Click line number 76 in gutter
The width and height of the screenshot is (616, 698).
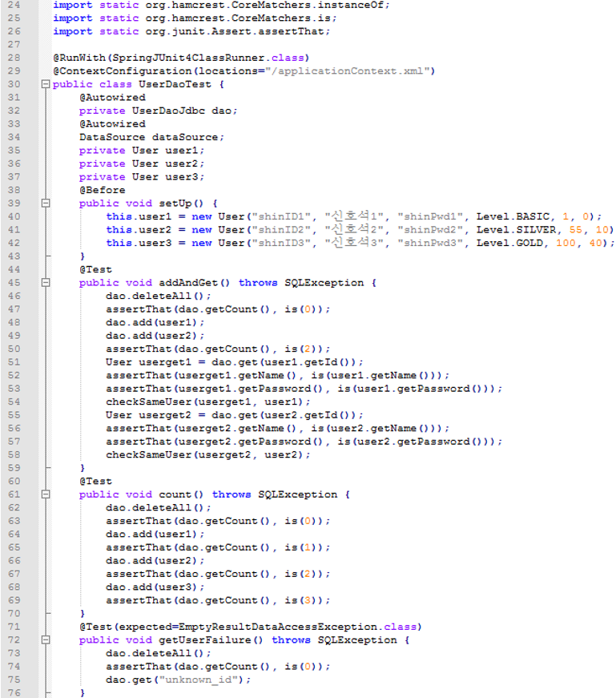(x=14, y=692)
